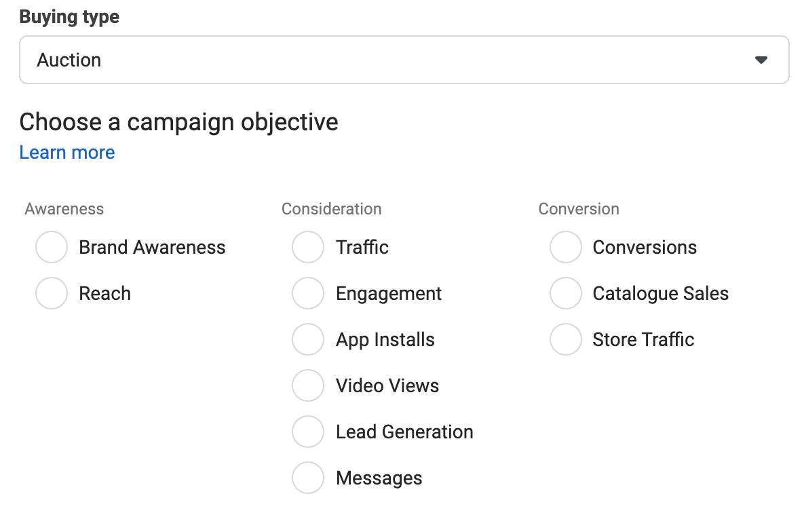Click the Video Views label text
Screen dimensions: 802x532
(x=387, y=386)
